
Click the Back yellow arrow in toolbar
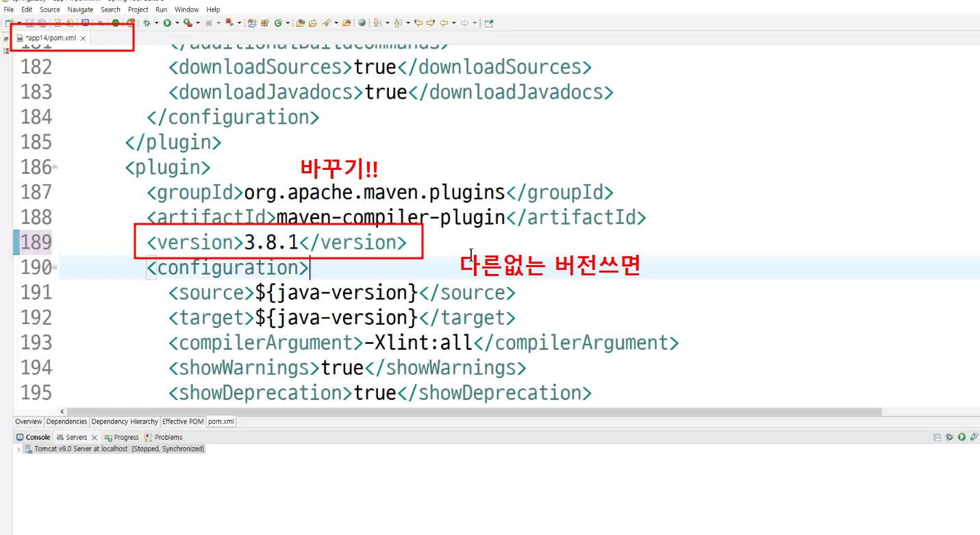[444, 23]
